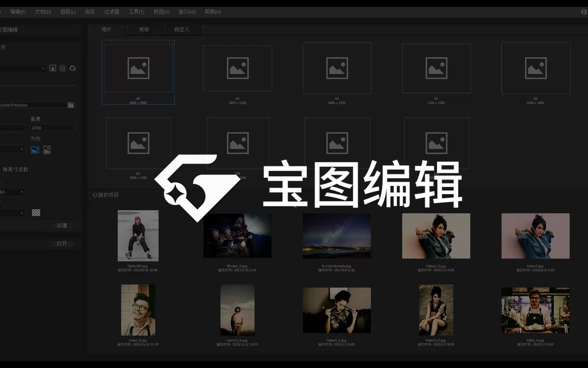Click the 创建 button
Viewport: 588px width, 368px height.
coord(62,226)
